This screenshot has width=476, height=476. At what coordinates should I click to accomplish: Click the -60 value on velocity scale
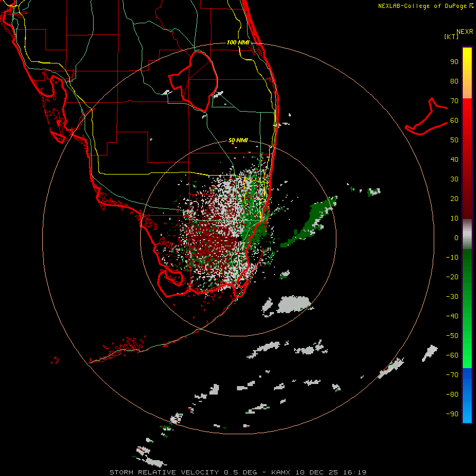452,355
